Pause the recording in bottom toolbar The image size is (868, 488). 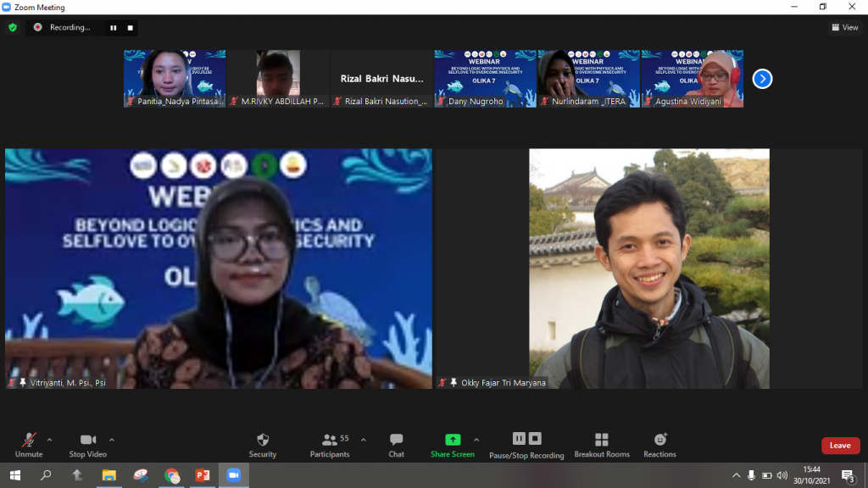tap(519, 439)
